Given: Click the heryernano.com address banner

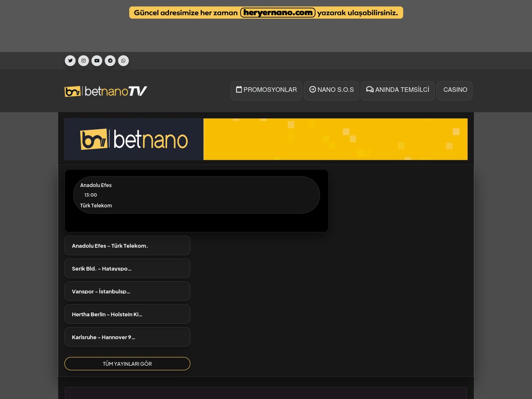Looking at the screenshot, I should pos(266,12).
